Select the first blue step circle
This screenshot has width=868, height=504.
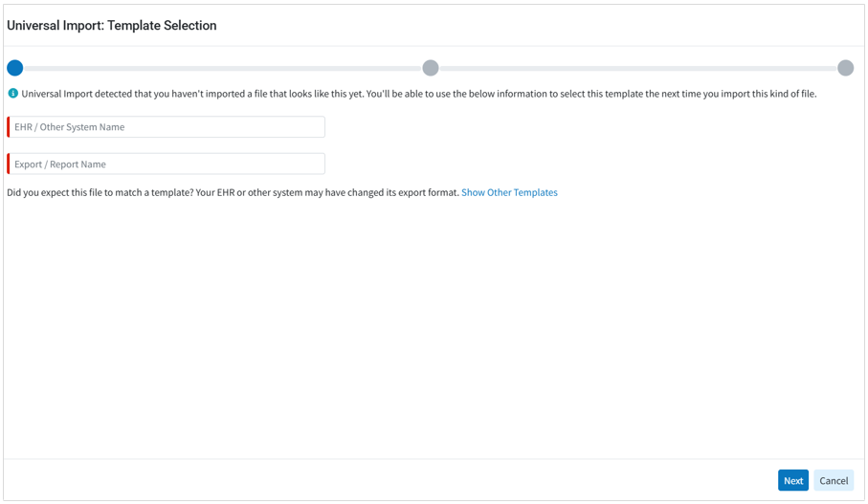click(15, 68)
